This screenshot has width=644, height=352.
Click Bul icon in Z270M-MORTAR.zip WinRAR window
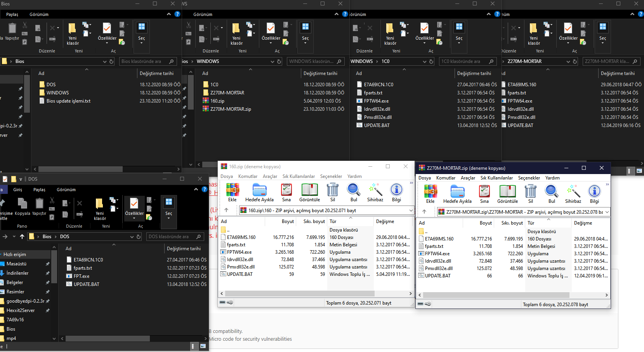[552, 194]
